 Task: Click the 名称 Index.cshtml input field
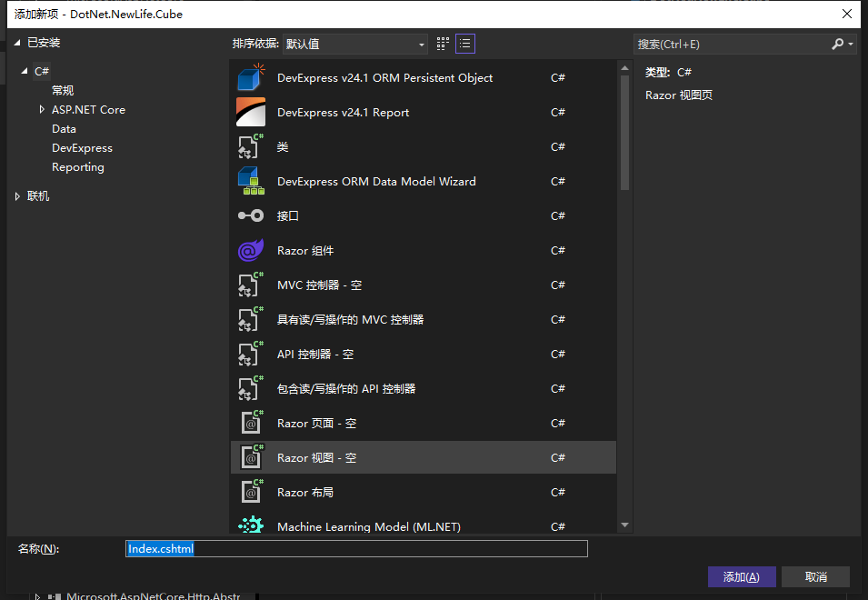pyautogui.click(x=356, y=548)
